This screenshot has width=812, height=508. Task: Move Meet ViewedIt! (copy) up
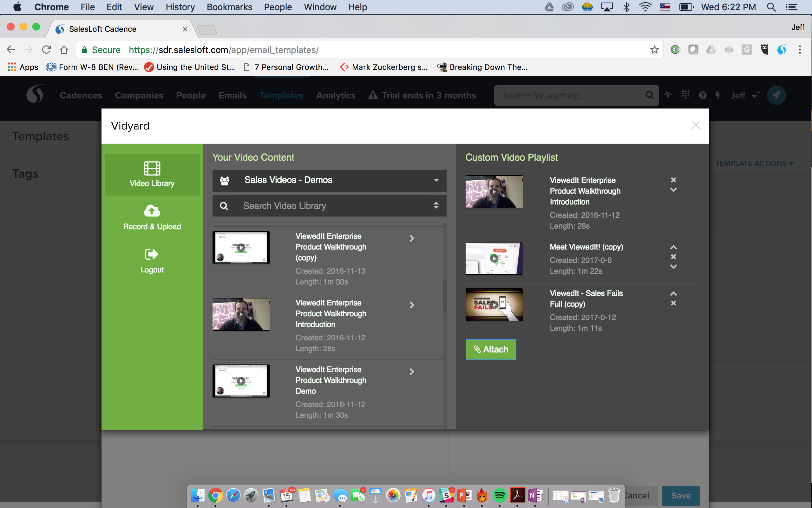coord(673,247)
